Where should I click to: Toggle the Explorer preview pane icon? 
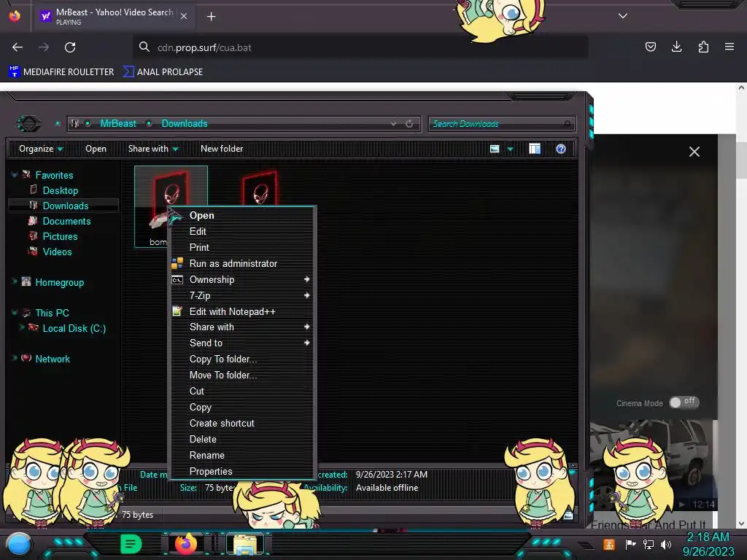point(535,149)
